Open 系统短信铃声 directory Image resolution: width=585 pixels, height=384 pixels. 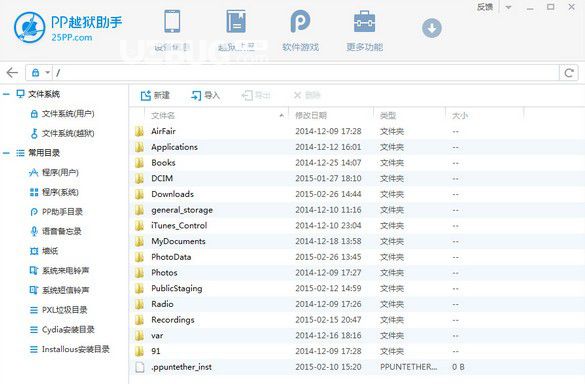coord(59,290)
